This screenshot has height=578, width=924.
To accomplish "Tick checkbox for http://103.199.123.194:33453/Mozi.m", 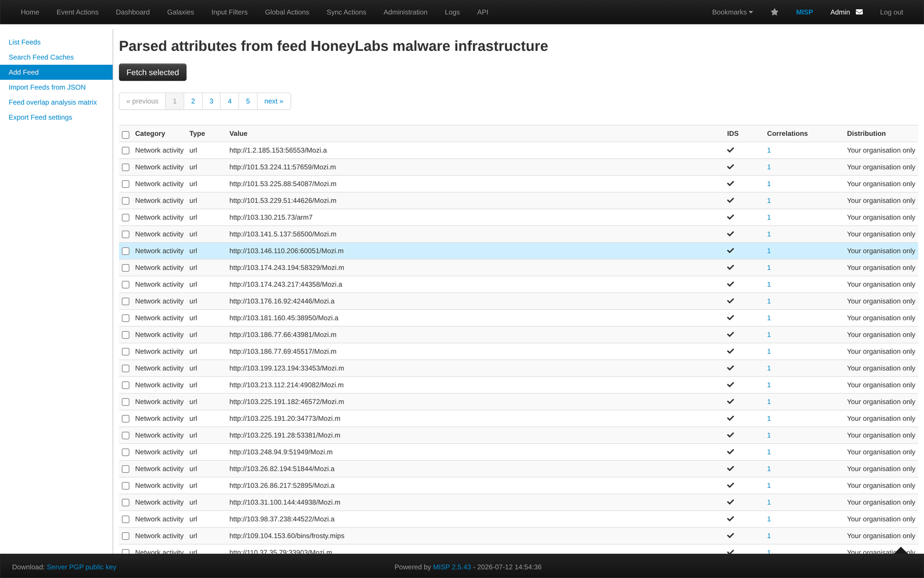I will click(x=125, y=369).
